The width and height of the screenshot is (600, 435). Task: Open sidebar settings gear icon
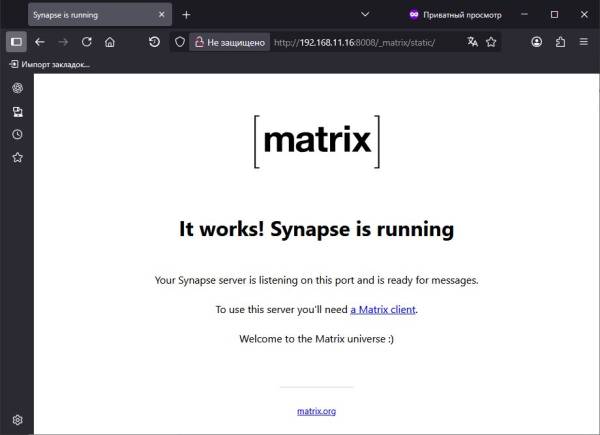pos(17,419)
